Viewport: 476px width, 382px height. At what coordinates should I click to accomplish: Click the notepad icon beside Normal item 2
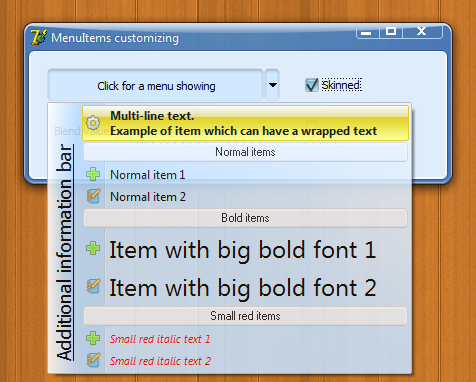tap(93, 196)
